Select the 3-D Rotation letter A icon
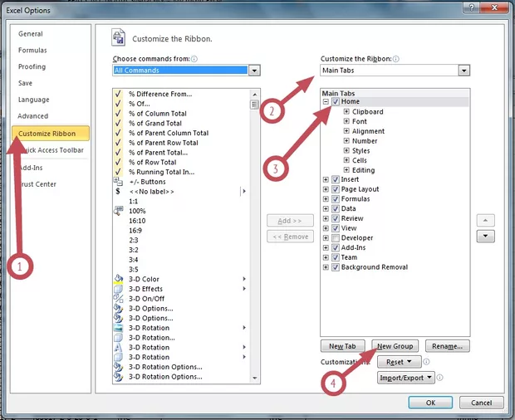The height and width of the screenshot is (420, 515). tap(118, 347)
